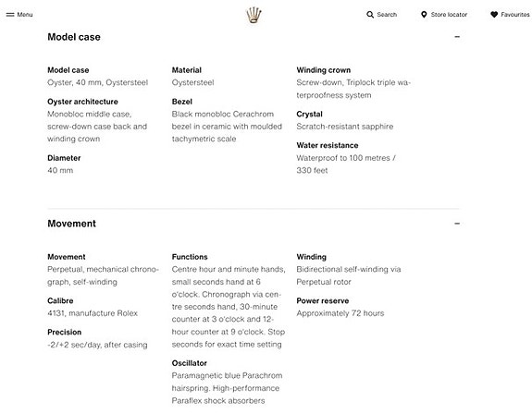Click the Oyster architecture label

(x=82, y=102)
